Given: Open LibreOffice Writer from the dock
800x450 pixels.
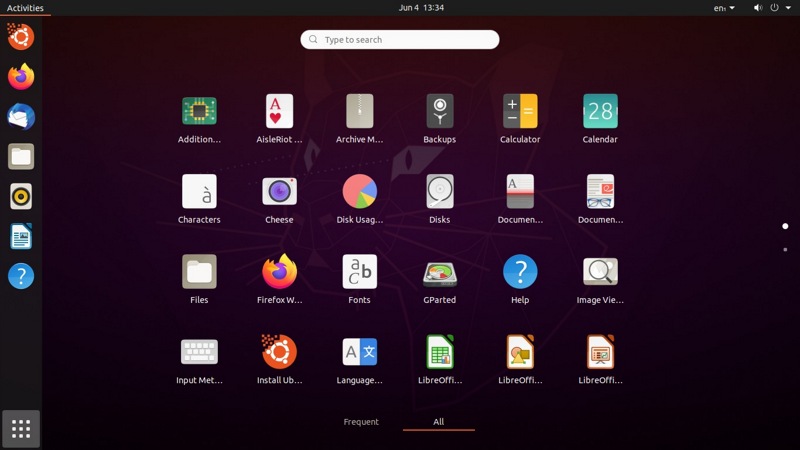Looking at the screenshot, I should (21, 236).
